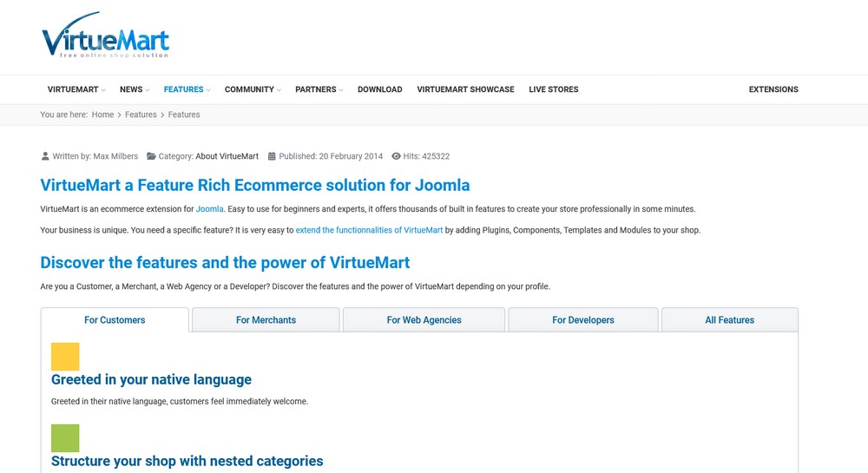Click the hits eye icon
Screen dimensions: 868x473
point(396,156)
